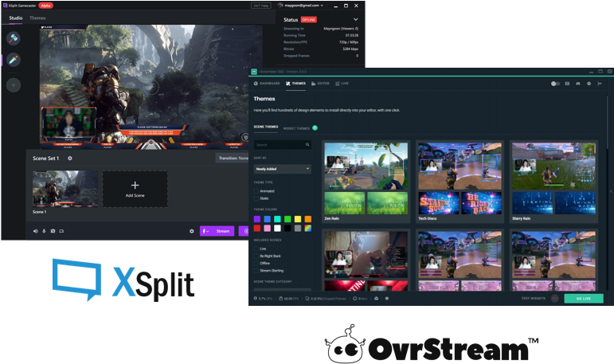Toggle night mode switch in Streamlabs header
Image resolution: width=614 pixels, height=364 pixels.
coord(555,84)
